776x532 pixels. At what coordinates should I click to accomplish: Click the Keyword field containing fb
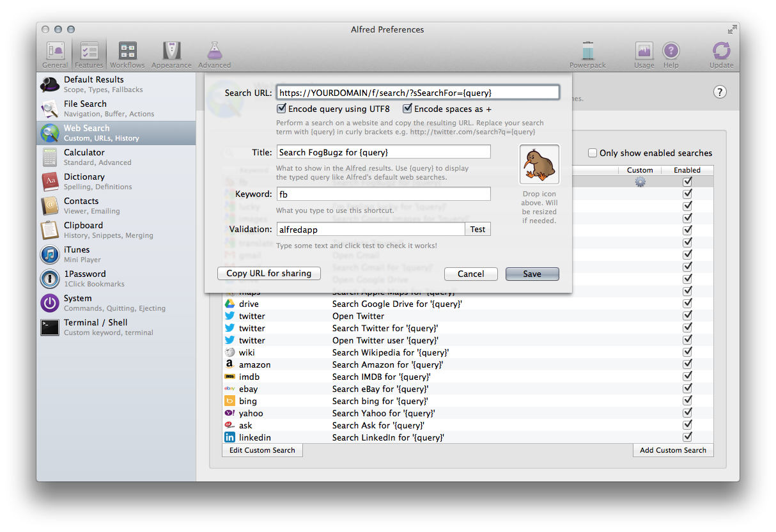(x=384, y=194)
